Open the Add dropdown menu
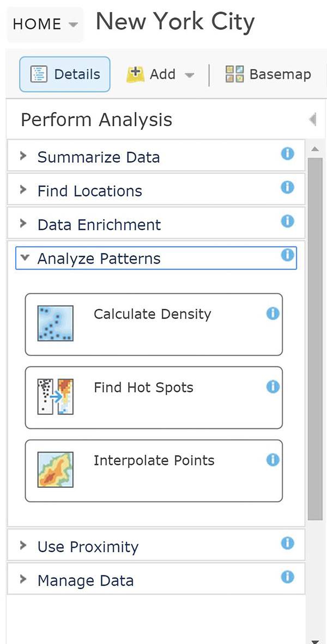The width and height of the screenshot is (327, 644). 160,75
